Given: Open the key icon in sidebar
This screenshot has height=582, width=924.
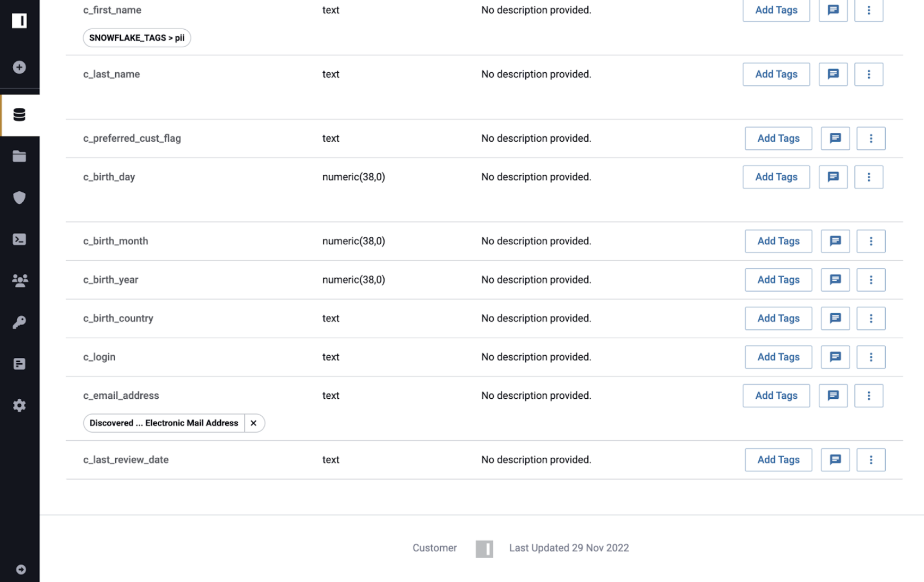Looking at the screenshot, I should pos(20,322).
